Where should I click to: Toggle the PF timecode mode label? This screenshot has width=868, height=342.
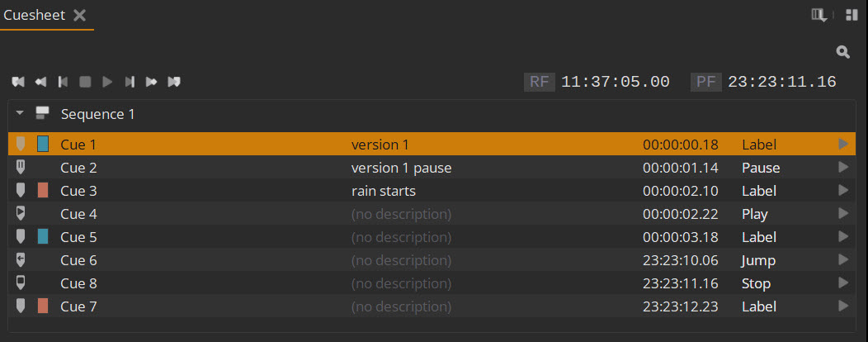pos(705,82)
